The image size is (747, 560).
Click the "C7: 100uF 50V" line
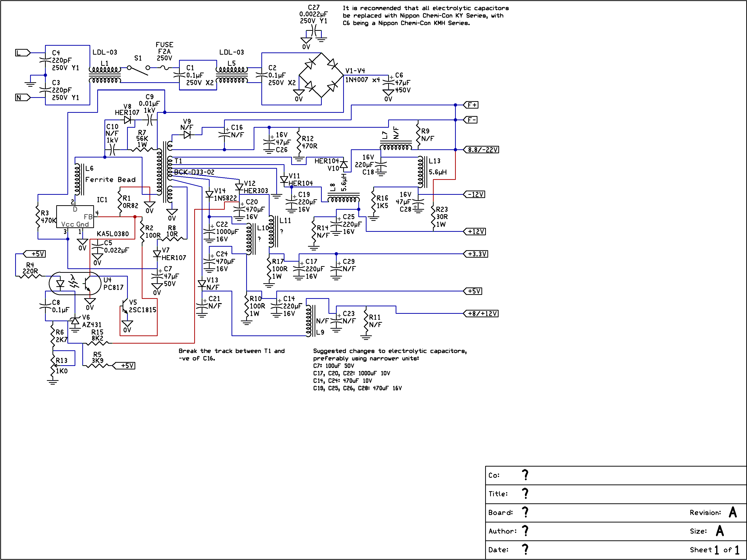click(x=334, y=366)
